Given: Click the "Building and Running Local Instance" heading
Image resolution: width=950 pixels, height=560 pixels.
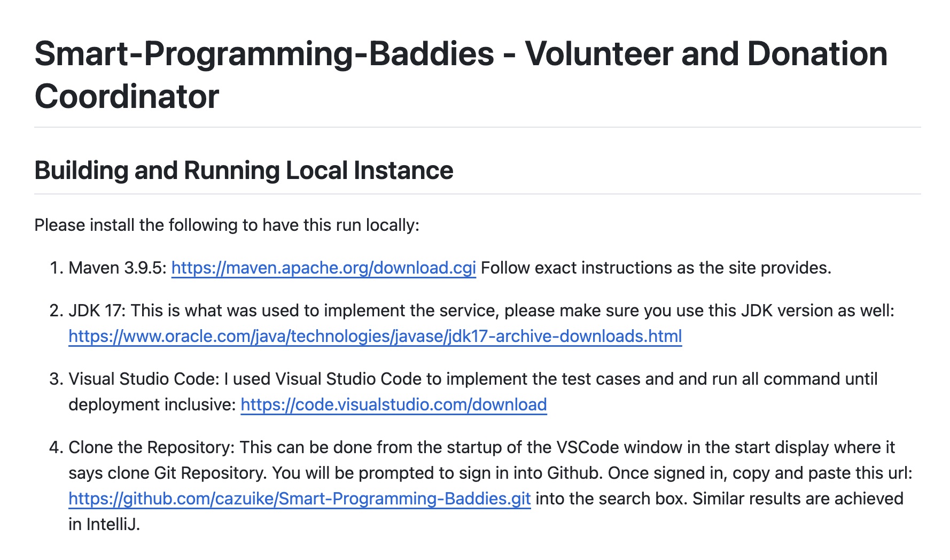Looking at the screenshot, I should 244,170.
